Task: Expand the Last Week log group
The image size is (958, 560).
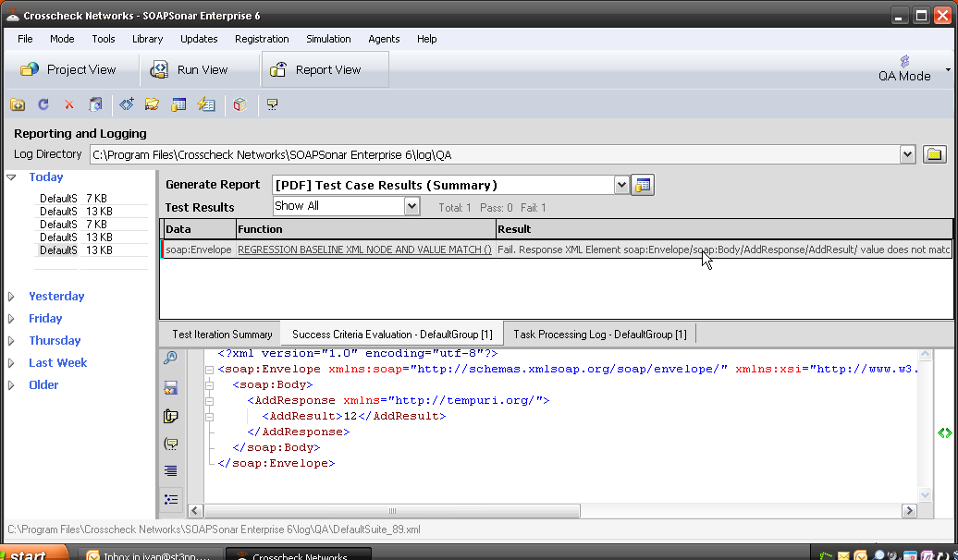Action: pos(11,363)
